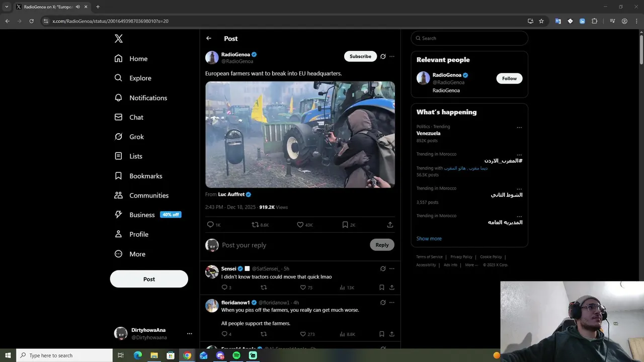
Task: Open tab search dropdown arrow
Action: pyautogui.click(x=7, y=7)
